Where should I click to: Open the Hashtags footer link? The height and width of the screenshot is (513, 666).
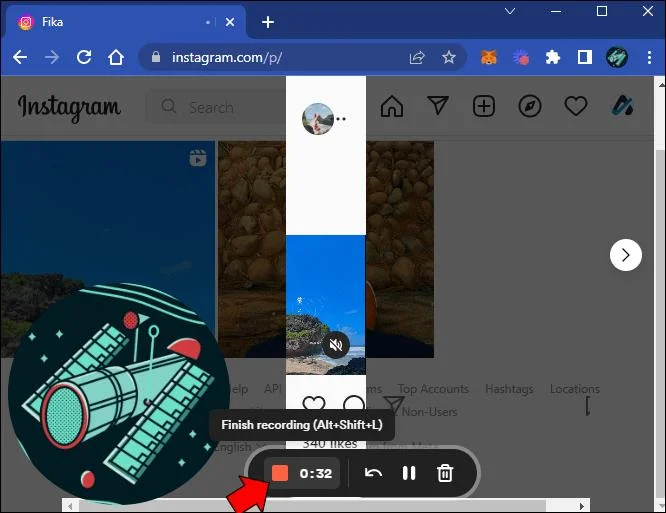coord(509,389)
